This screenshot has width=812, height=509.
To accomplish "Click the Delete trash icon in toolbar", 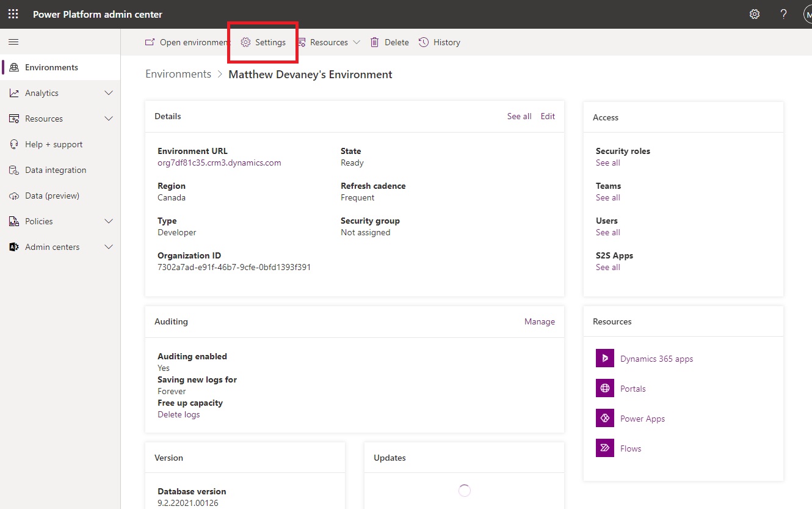I will (375, 42).
